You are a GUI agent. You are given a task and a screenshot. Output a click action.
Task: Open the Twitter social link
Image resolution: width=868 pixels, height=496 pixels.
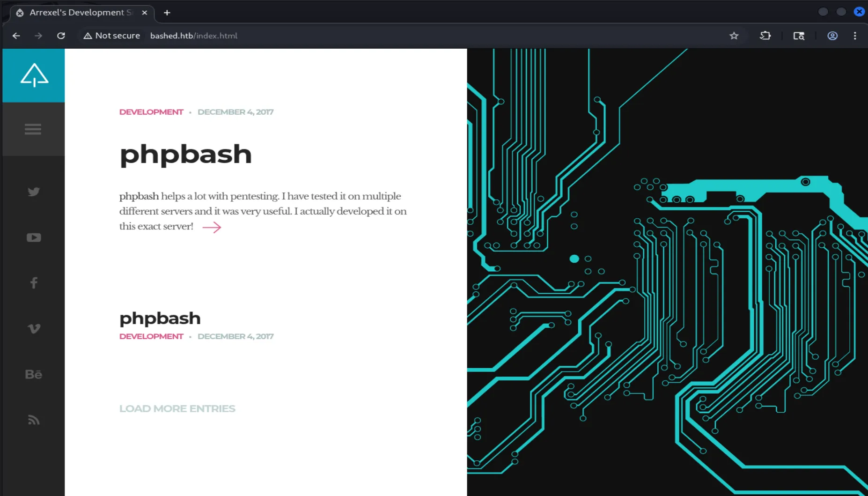click(x=34, y=192)
